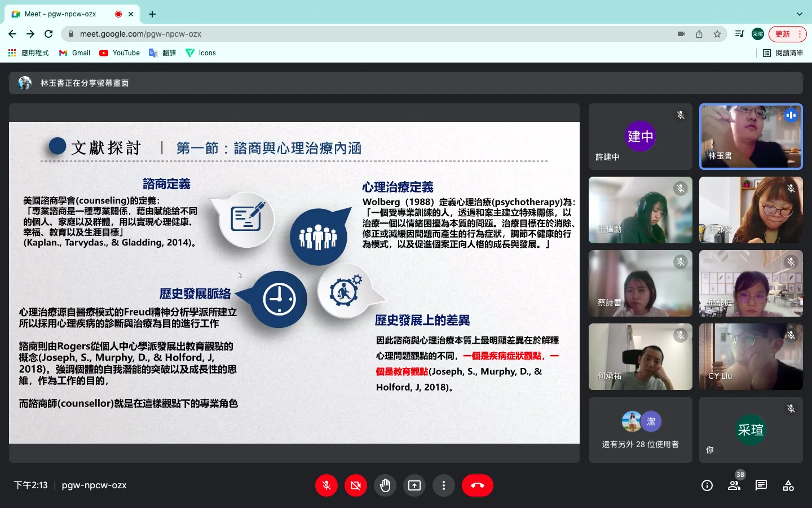
Task: Click 歷史發展脈絡 heading on slide
Action: click(x=195, y=294)
